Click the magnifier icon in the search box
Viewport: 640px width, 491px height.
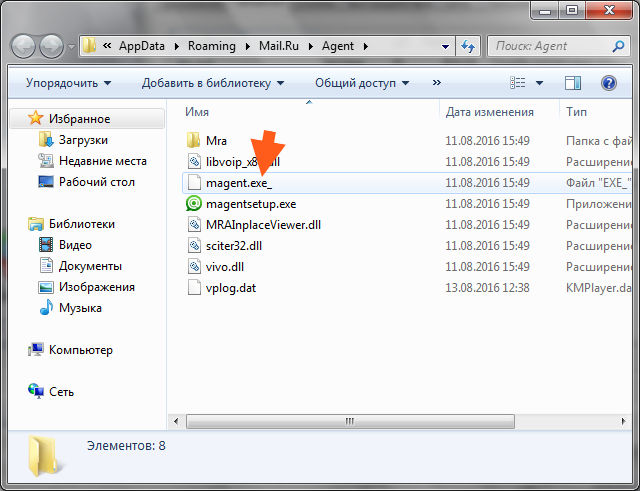click(618, 46)
